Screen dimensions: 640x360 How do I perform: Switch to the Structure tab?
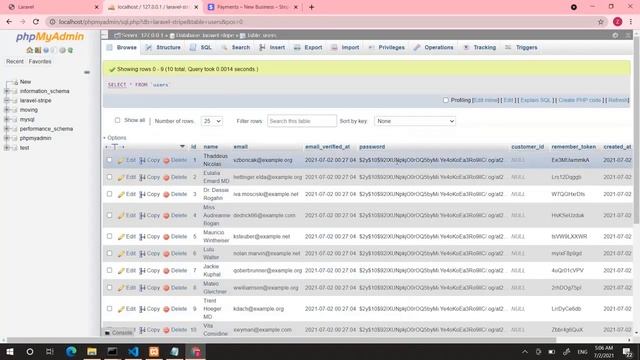[x=163, y=48]
